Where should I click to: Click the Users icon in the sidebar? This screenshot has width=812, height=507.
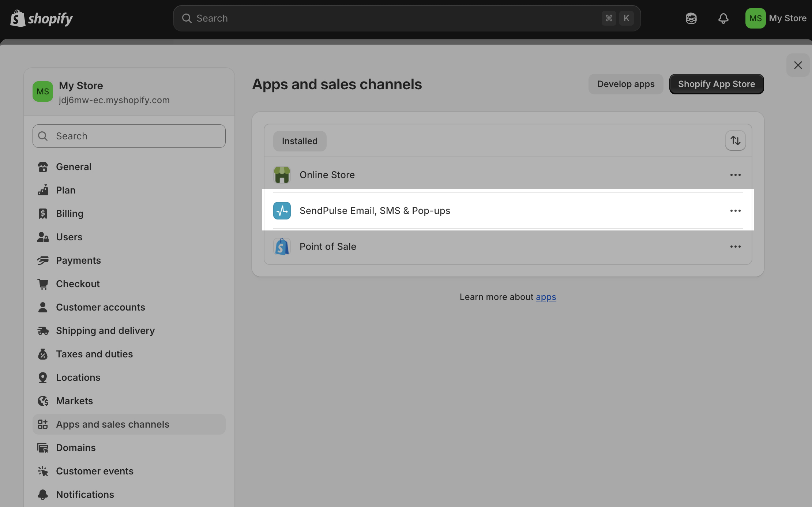click(x=43, y=237)
